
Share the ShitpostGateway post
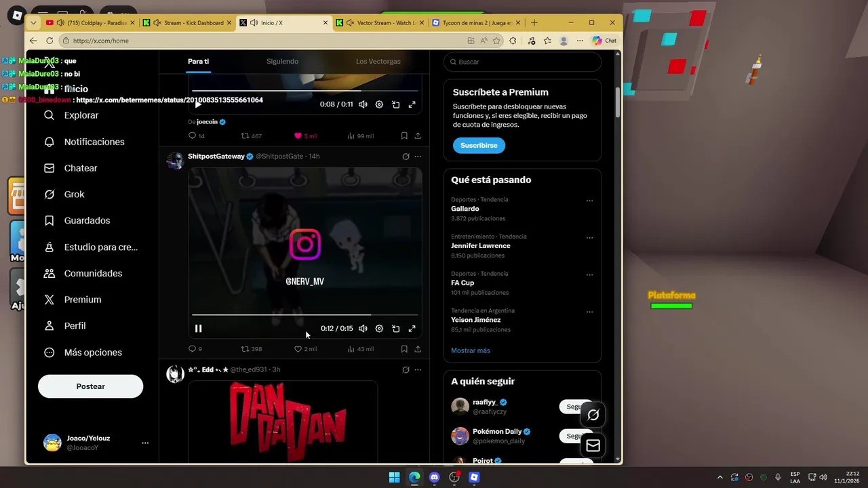coord(418,349)
